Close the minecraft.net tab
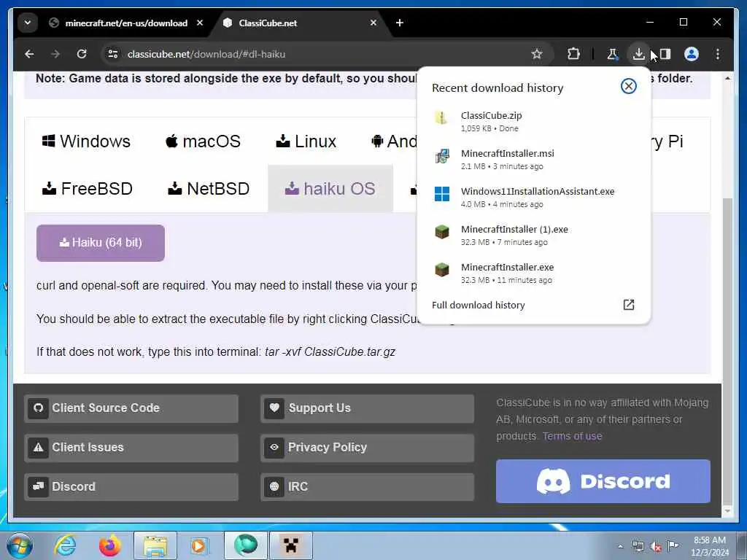747x560 pixels. coord(200,23)
